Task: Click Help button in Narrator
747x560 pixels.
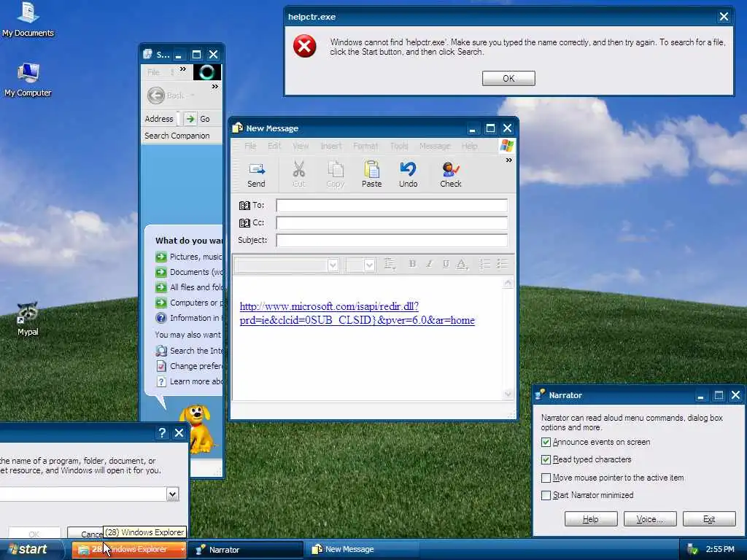Action: (x=591, y=519)
